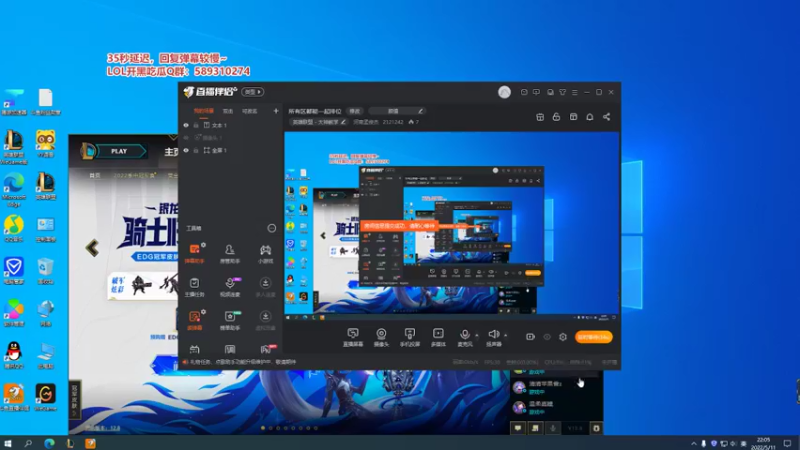
Task: Add a camera source from bottom bar
Action: [x=381, y=337]
